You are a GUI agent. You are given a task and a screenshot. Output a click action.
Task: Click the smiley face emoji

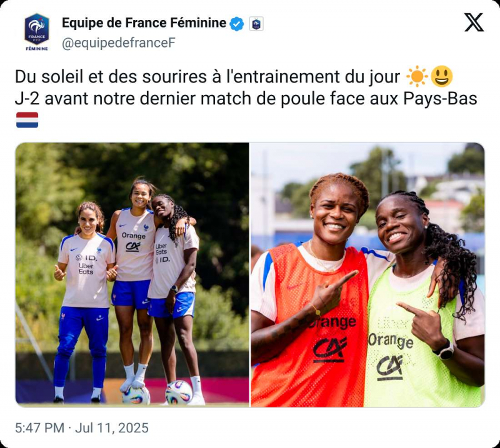pyautogui.click(x=442, y=76)
